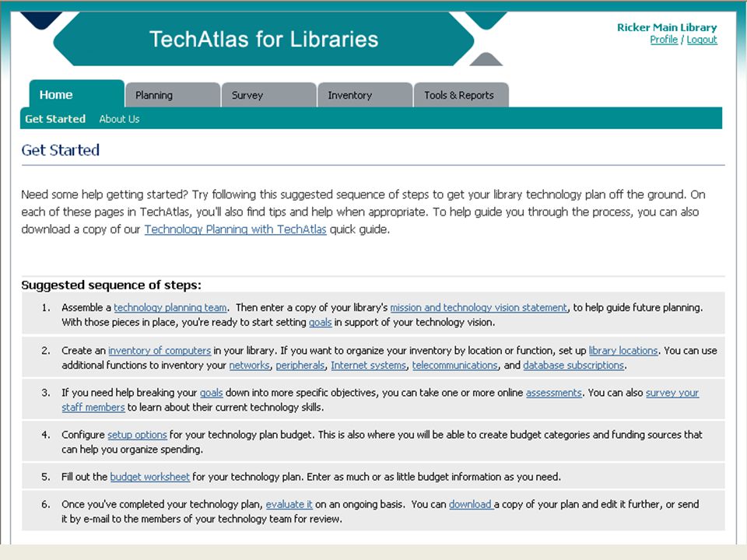Open the About Us sub-menu item
The height and width of the screenshot is (560, 747).
[119, 119]
